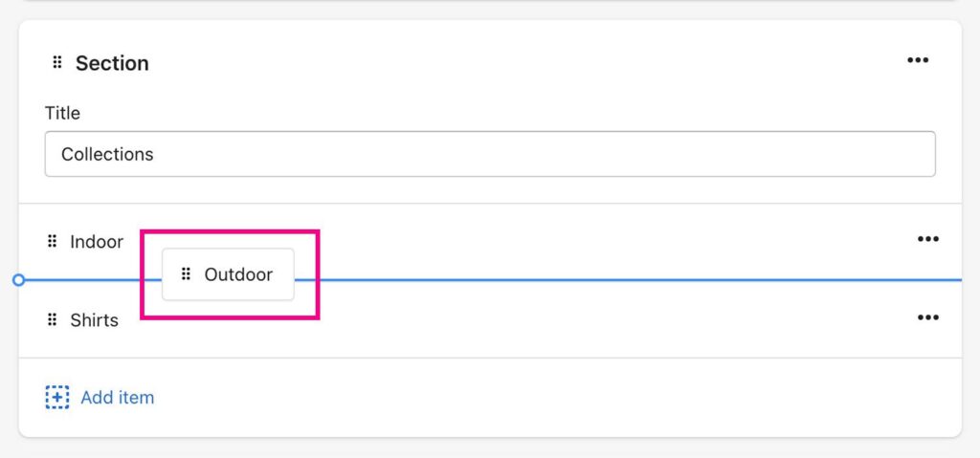Click the dashed plus Add item icon

coord(56,398)
